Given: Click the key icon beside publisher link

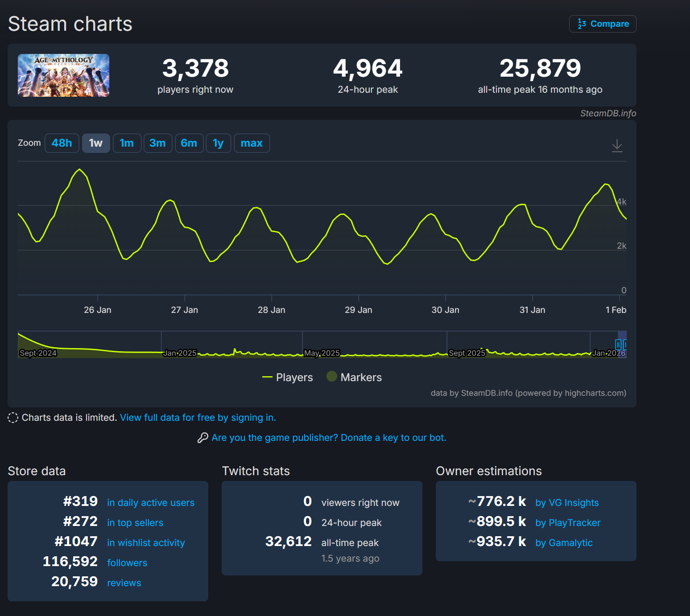Looking at the screenshot, I should [203, 438].
